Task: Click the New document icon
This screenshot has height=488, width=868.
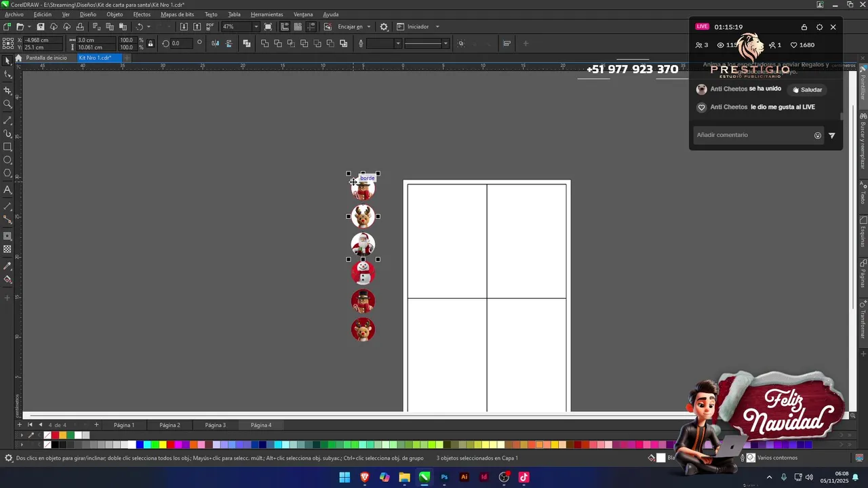Action: tap(7, 26)
